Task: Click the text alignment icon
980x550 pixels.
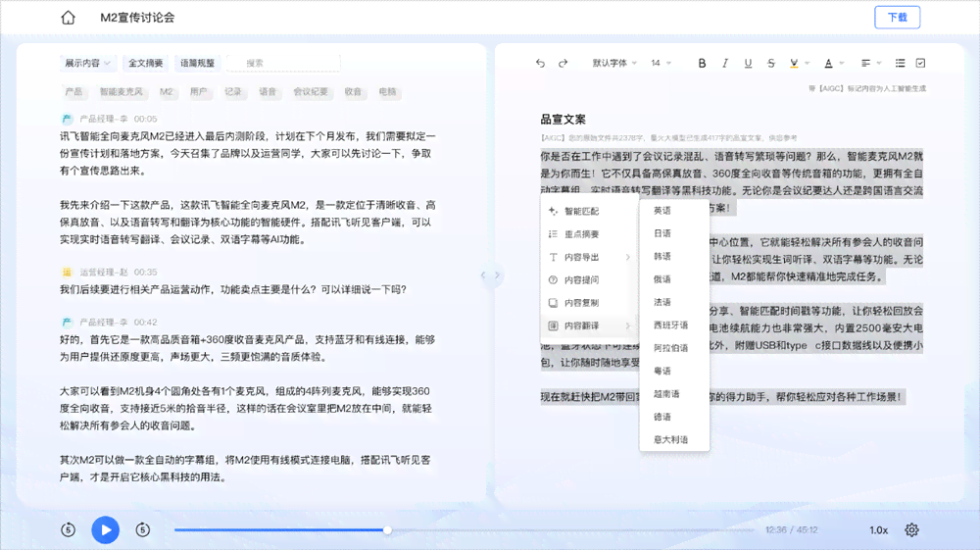Action: (865, 63)
